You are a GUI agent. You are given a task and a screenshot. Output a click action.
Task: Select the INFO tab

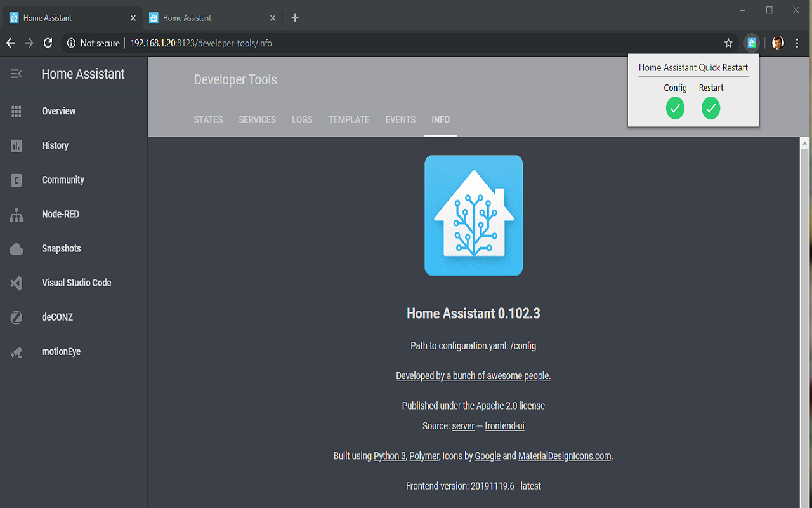[x=441, y=120]
